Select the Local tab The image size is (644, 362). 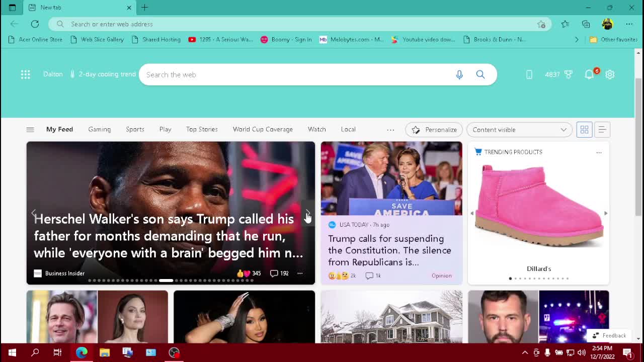[x=348, y=129]
